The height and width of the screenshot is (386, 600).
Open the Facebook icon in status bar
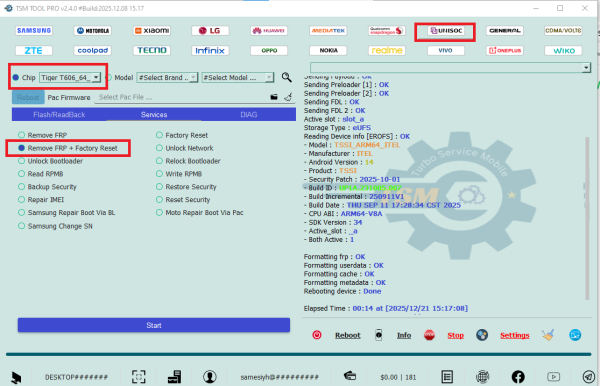click(518, 377)
